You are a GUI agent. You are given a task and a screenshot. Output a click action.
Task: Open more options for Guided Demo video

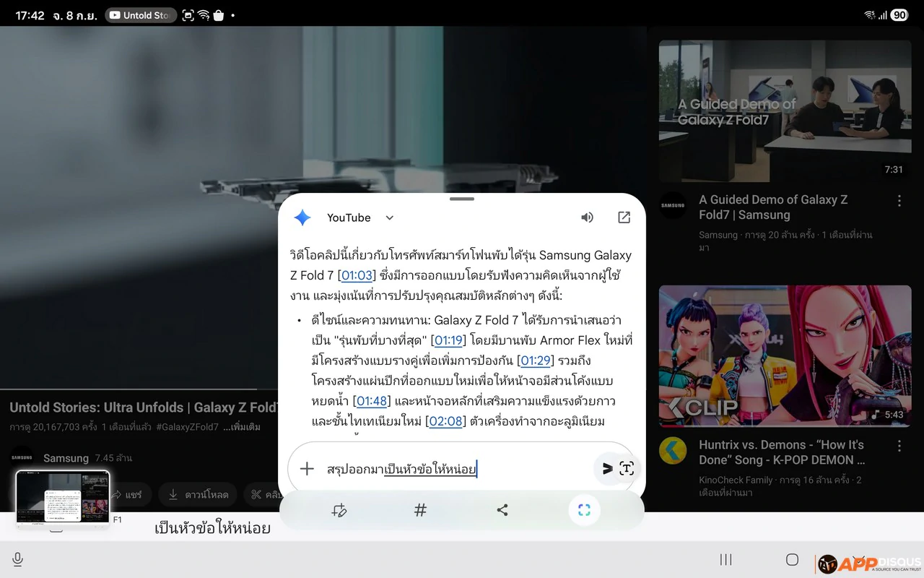coord(899,201)
